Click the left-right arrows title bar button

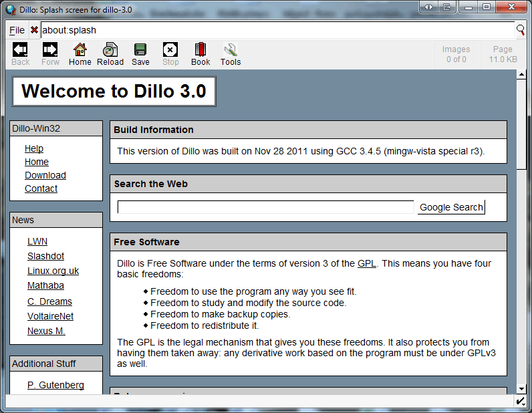pos(428,7)
